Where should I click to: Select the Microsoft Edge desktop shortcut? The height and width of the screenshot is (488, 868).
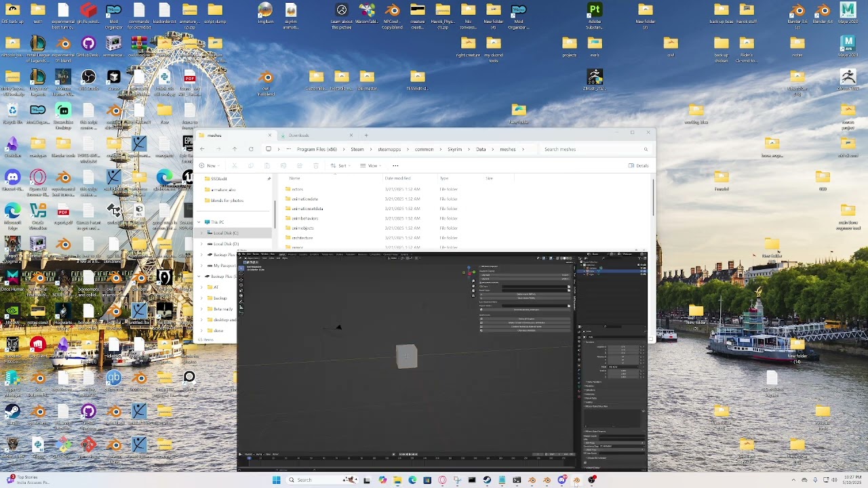click(12, 216)
